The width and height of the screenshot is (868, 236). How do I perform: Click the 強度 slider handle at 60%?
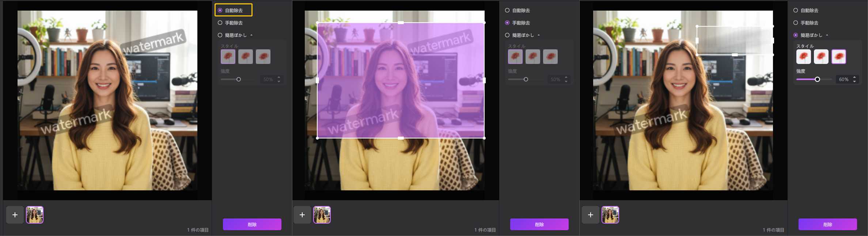point(817,79)
